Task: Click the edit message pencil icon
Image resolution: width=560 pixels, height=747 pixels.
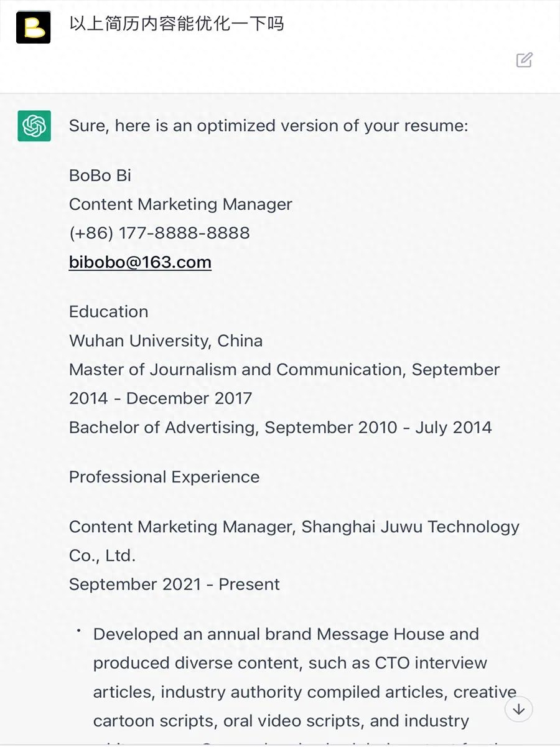Action: [525, 60]
